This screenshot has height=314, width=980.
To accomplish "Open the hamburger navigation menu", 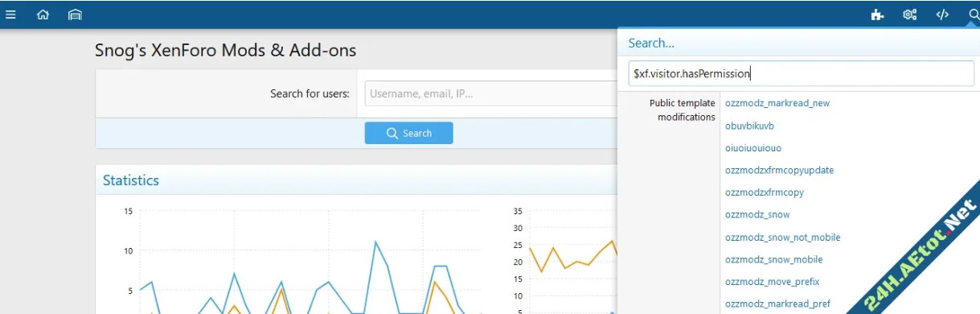I will click(10, 14).
